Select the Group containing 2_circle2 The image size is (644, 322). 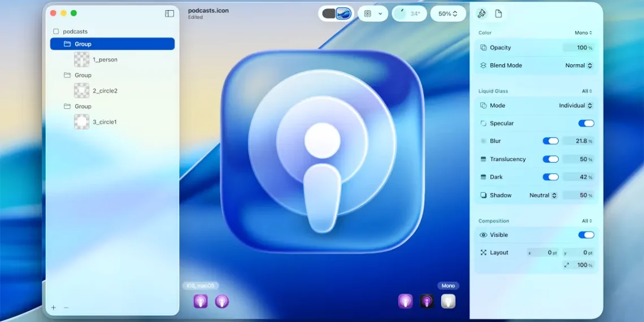tap(112, 75)
